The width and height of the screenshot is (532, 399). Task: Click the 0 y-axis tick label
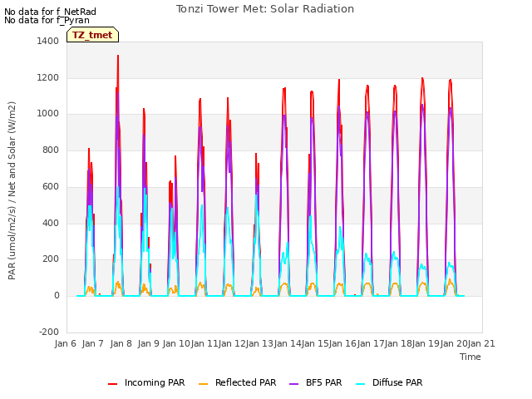[57, 296]
